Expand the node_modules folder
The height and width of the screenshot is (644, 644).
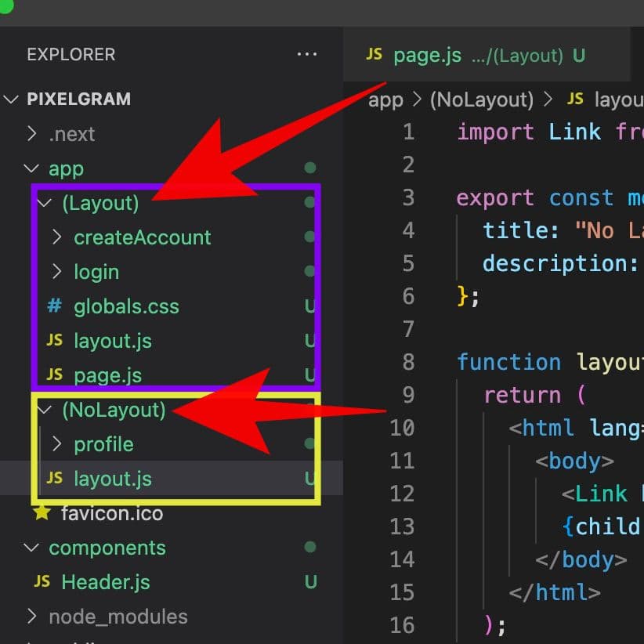[32, 617]
